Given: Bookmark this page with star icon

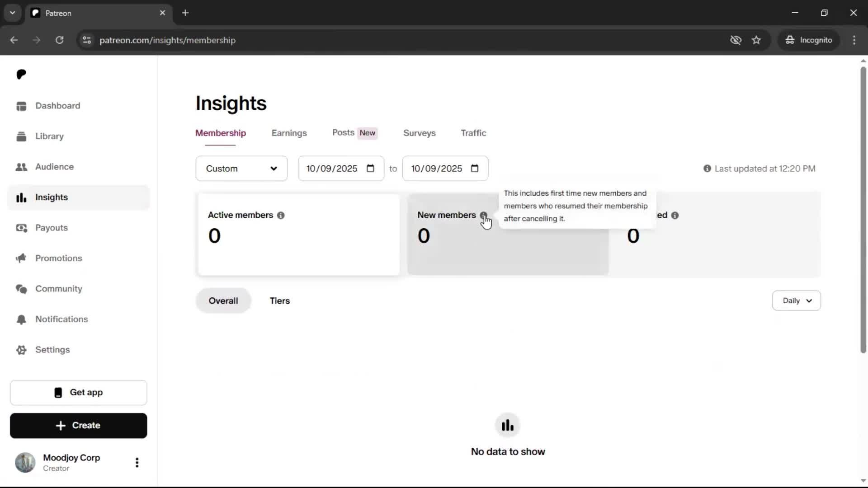Looking at the screenshot, I should pos(756,40).
